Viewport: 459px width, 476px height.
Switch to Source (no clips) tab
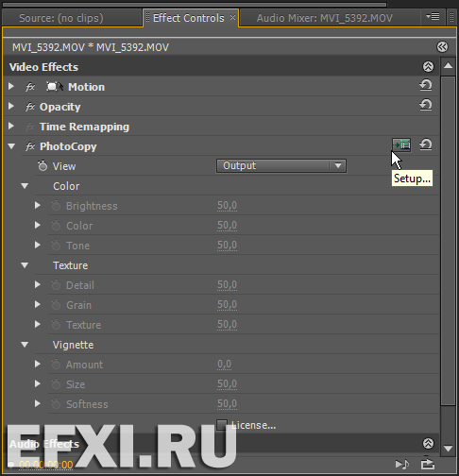61,18
